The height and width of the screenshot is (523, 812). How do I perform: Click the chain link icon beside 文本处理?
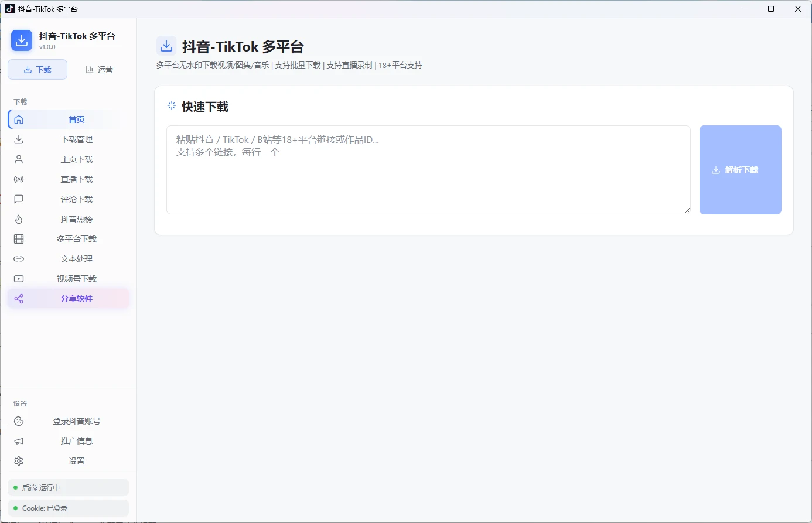(19, 259)
